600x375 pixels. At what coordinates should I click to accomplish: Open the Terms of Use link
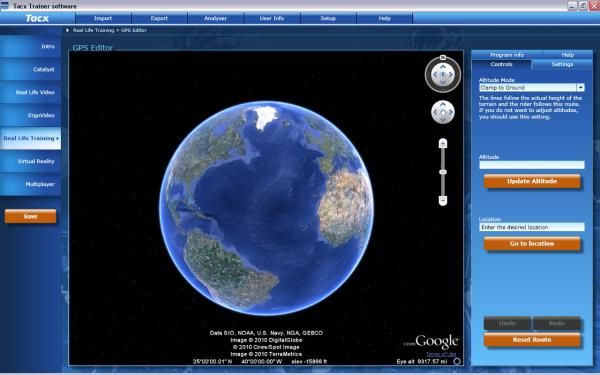tap(441, 354)
